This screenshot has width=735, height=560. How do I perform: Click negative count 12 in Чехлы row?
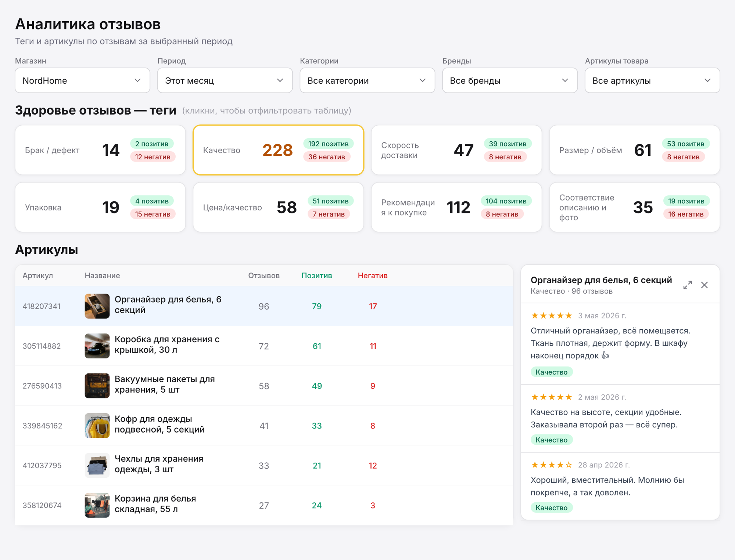[x=373, y=466]
